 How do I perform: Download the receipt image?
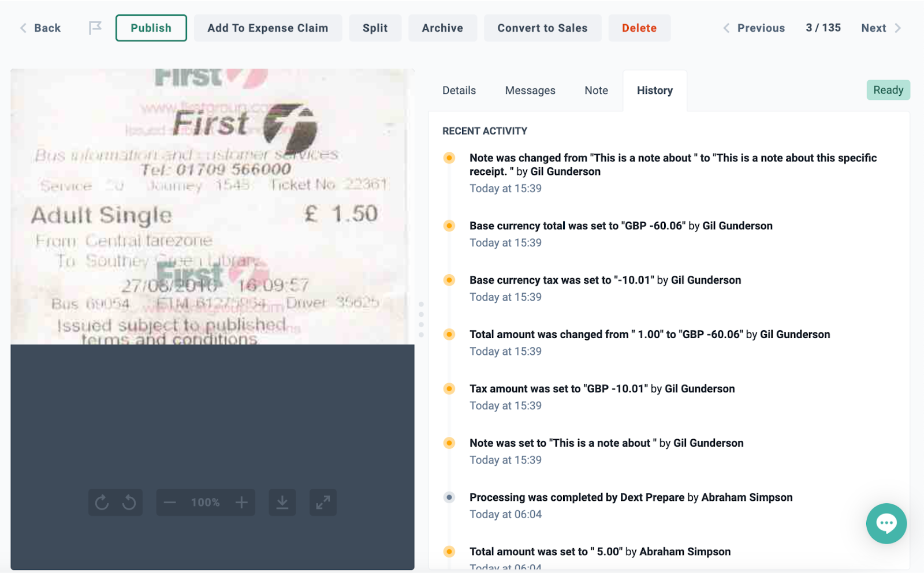(282, 503)
